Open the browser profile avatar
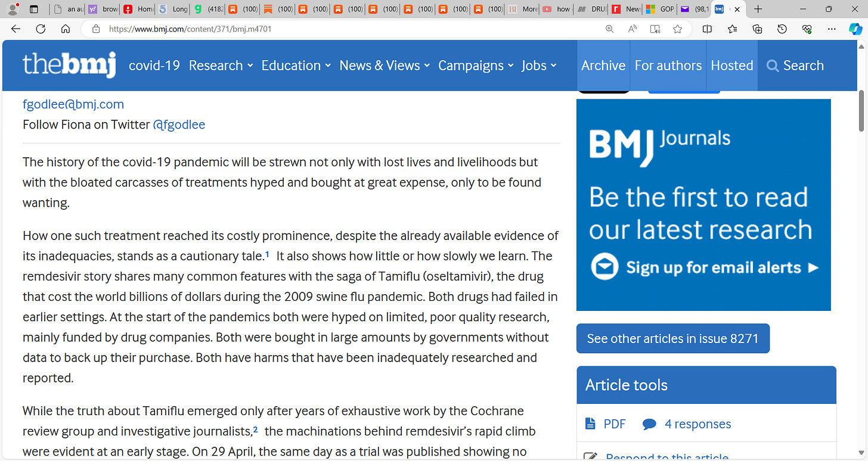This screenshot has width=868, height=461. 13,9
